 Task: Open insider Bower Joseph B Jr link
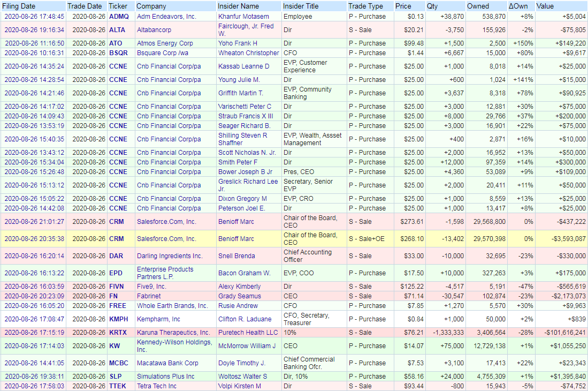click(x=245, y=172)
